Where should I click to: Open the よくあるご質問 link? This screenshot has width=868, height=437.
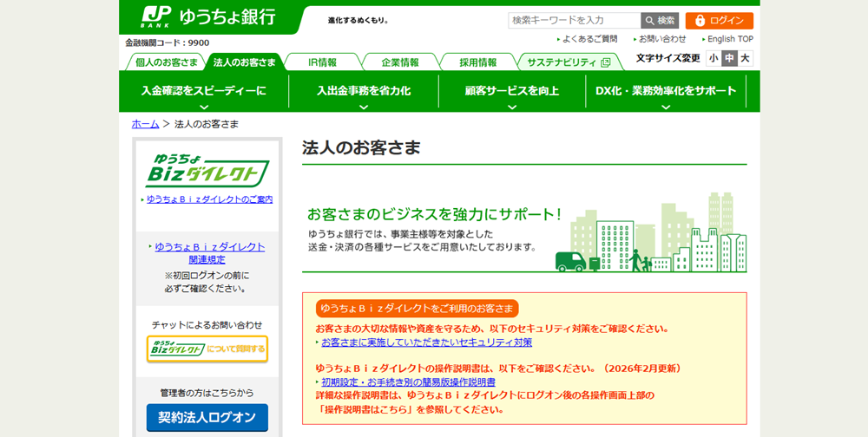click(x=589, y=39)
